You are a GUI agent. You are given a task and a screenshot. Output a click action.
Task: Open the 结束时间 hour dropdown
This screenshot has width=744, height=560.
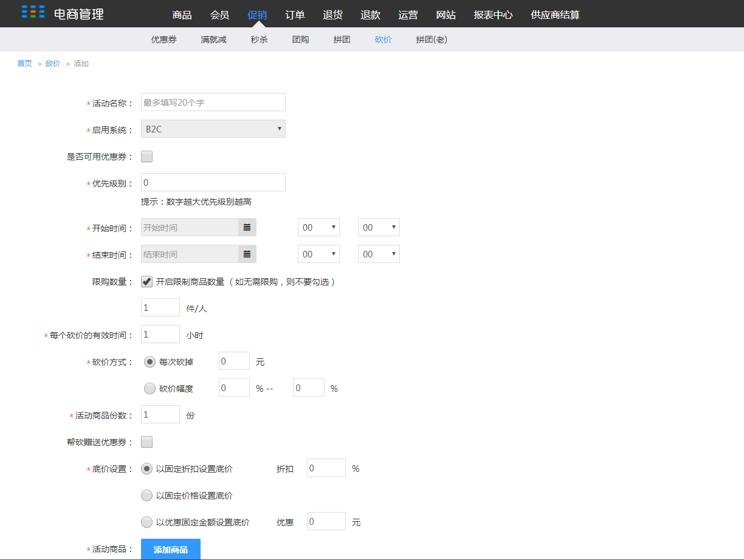(x=319, y=254)
